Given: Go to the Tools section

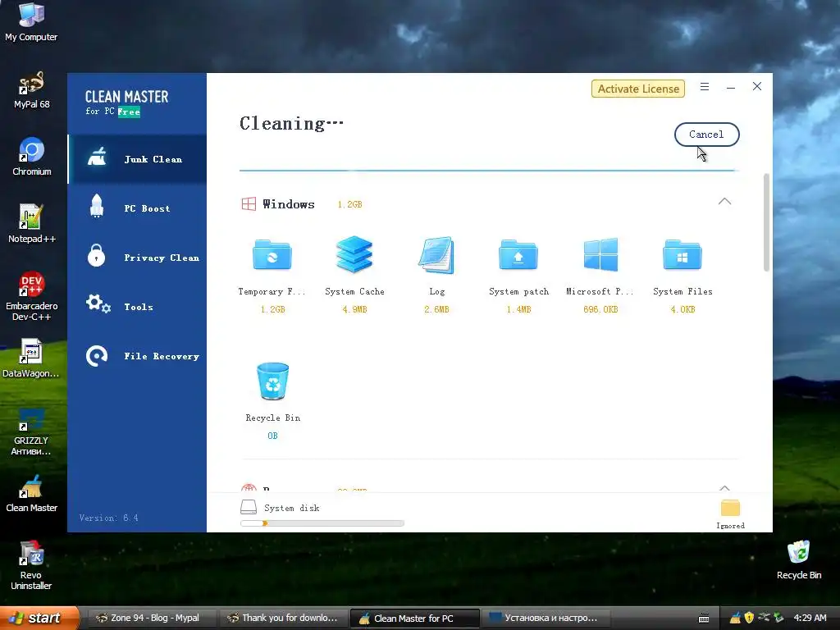Looking at the screenshot, I should [x=137, y=307].
